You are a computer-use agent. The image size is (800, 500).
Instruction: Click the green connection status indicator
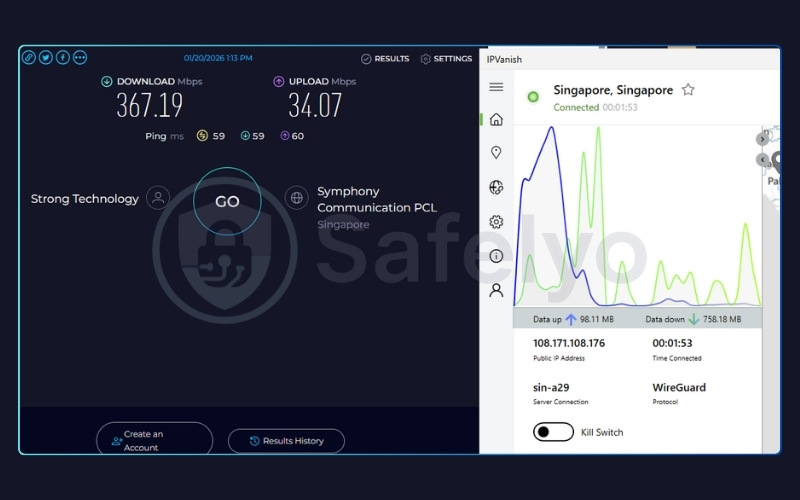[x=533, y=96]
